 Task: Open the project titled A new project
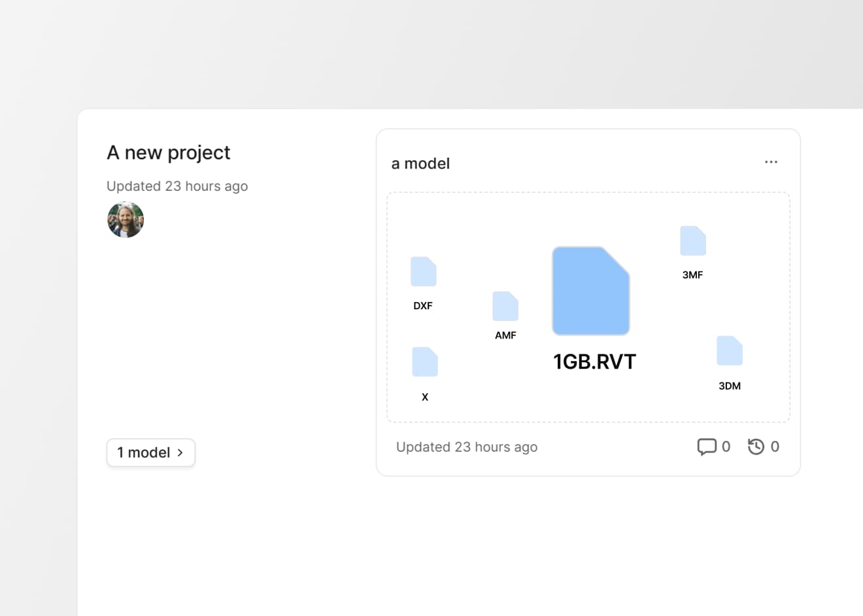[x=168, y=152]
